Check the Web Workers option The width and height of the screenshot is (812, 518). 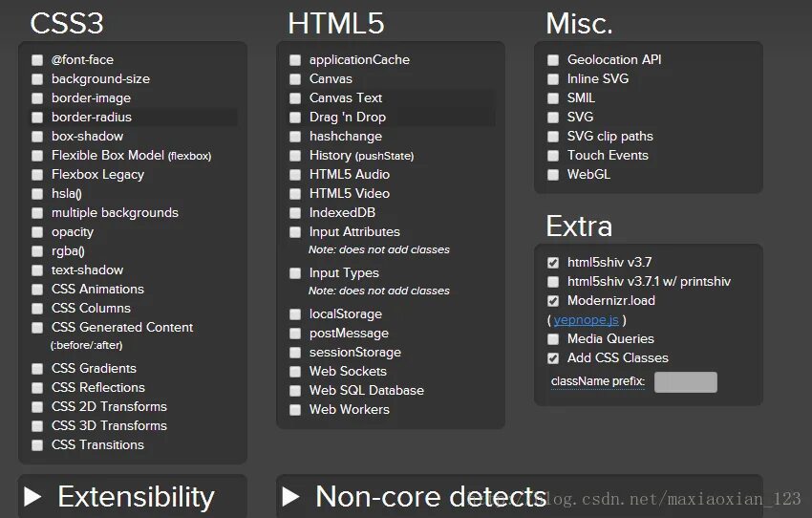click(x=295, y=410)
